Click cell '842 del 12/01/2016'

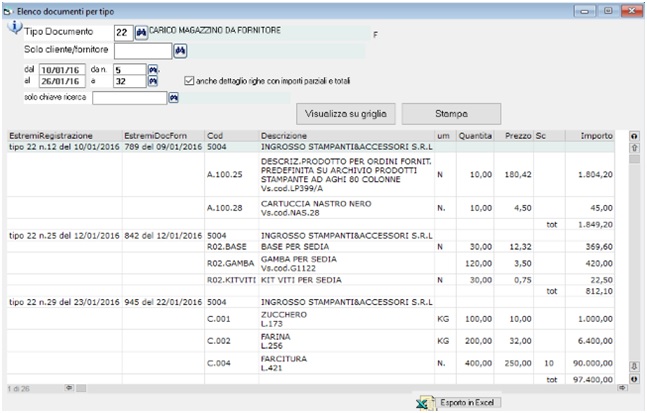163,236
